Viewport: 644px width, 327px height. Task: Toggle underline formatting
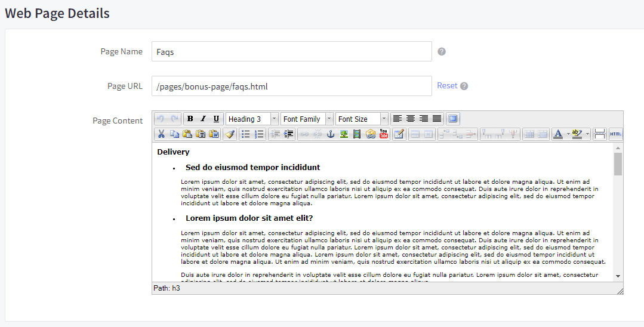coord(216,119)
